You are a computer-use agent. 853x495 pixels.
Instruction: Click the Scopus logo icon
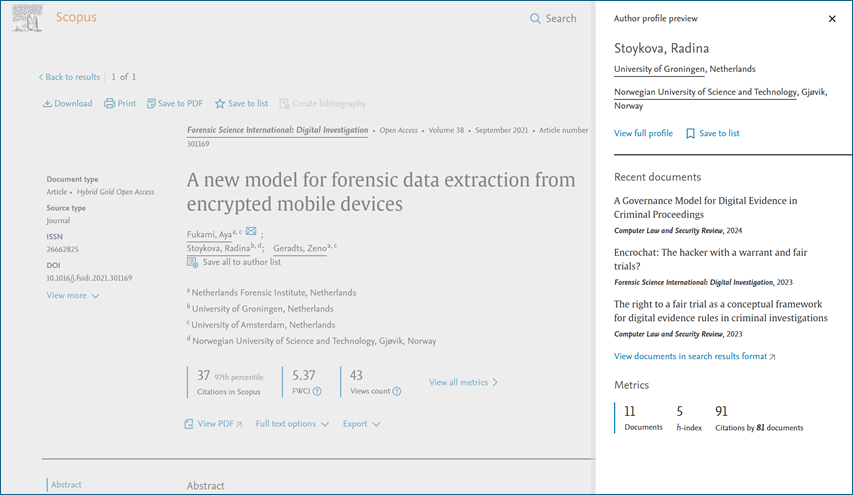pyautogui.click(x=28, y=17)
